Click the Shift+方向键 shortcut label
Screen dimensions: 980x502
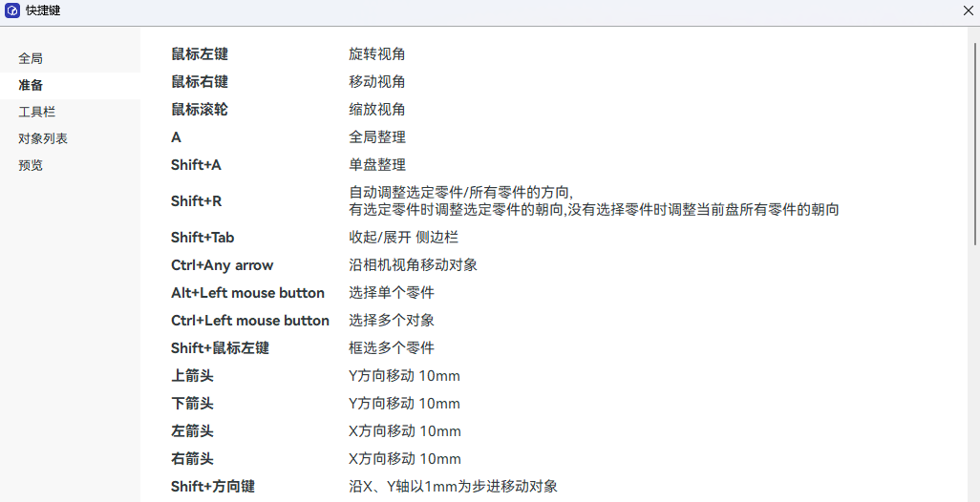pos(213,487)
